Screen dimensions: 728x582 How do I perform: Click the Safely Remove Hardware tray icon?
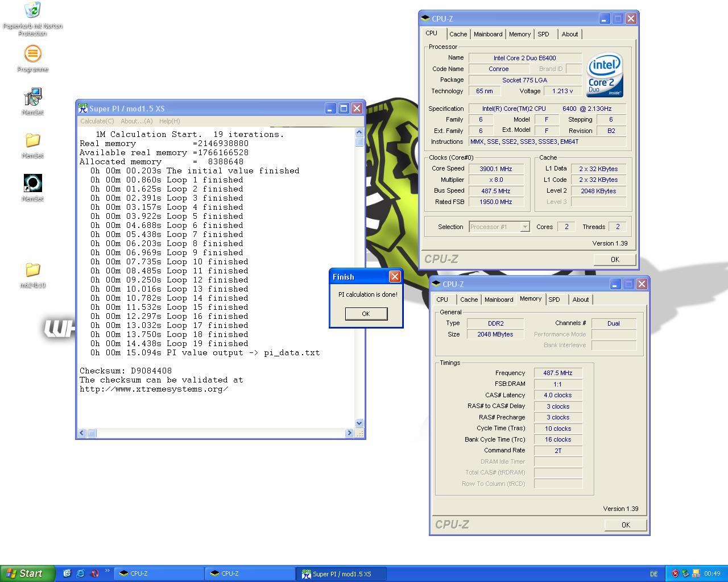(x=685, y=573)
